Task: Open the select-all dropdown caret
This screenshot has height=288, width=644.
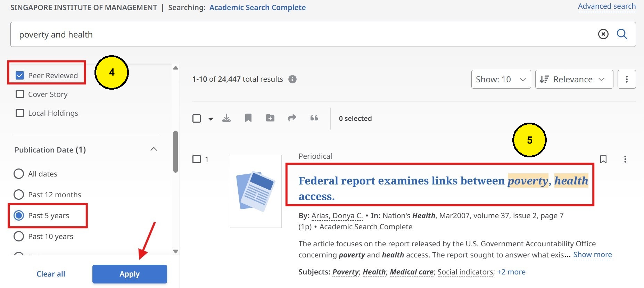Action: point(210,119)
